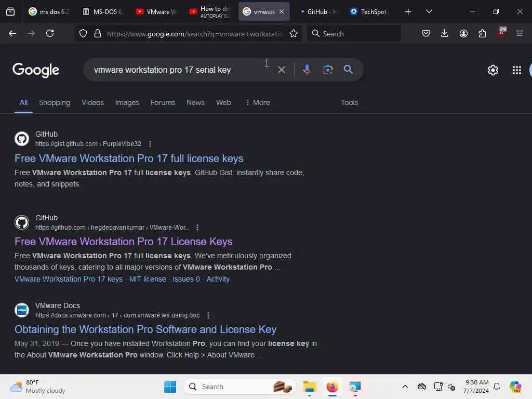Open Free VMware Workstation Pro 17 License Keys link
Image resolution: width=532 pixels, height=399 pixels.
124,242
